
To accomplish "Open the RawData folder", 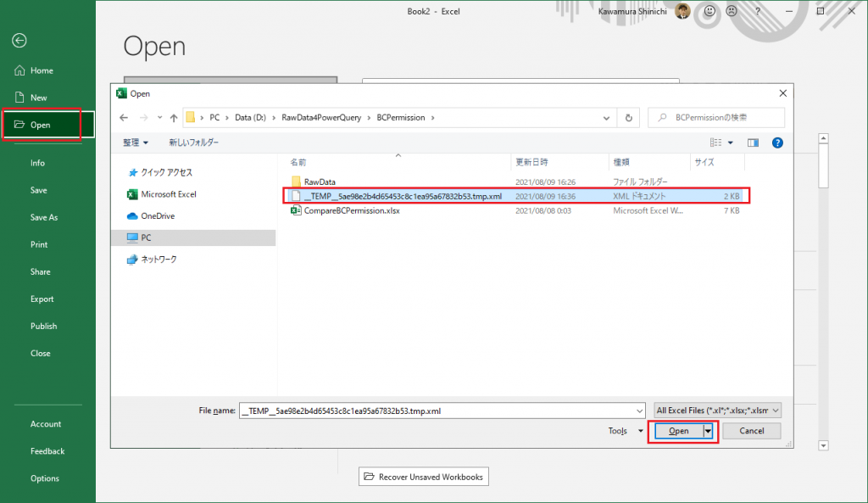I will coord(321,182).
